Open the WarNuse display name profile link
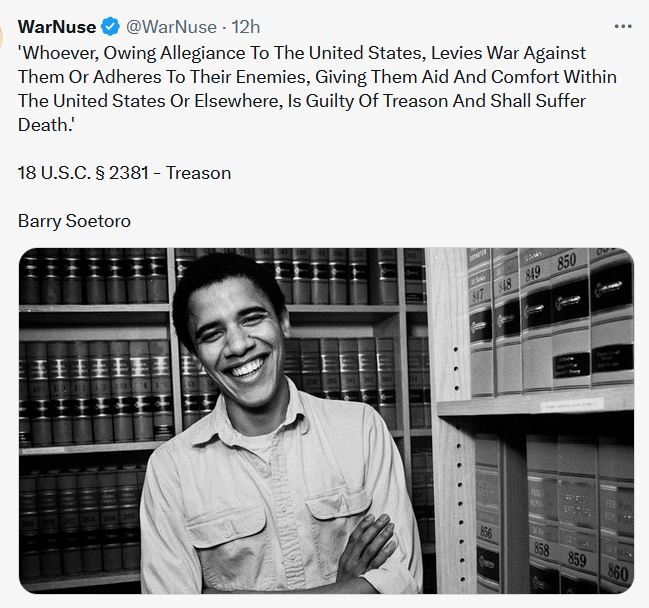This screenshot has width=649, height=608. (x=55, y=27)
